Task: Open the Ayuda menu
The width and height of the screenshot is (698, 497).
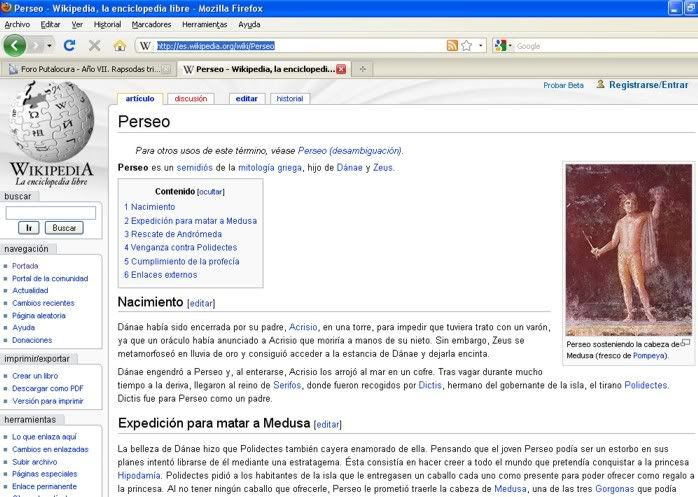Action: (x=249, y=24)
